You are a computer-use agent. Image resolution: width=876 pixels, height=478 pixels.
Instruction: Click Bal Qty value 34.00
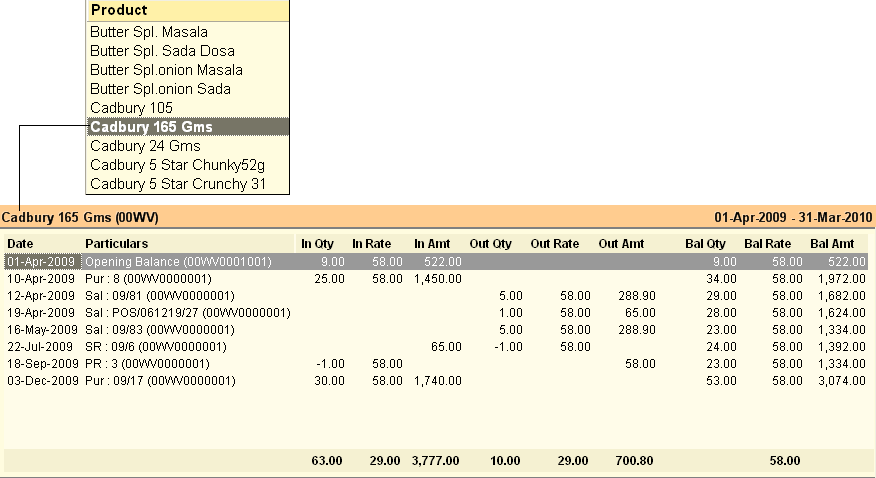point(721,279)
